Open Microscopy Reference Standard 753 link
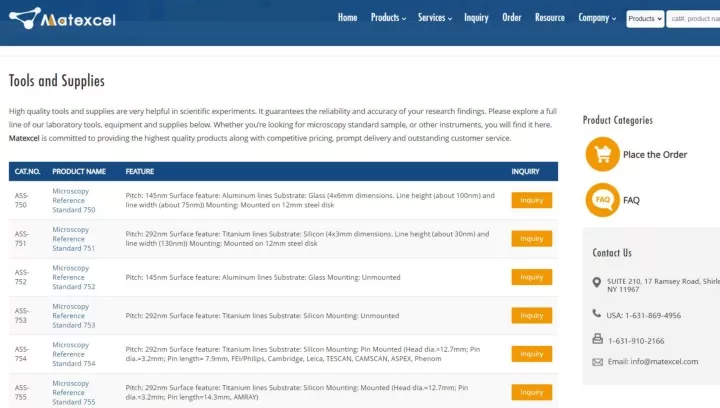The width and height of the screenshot is (720, 408). pos(73,315)
